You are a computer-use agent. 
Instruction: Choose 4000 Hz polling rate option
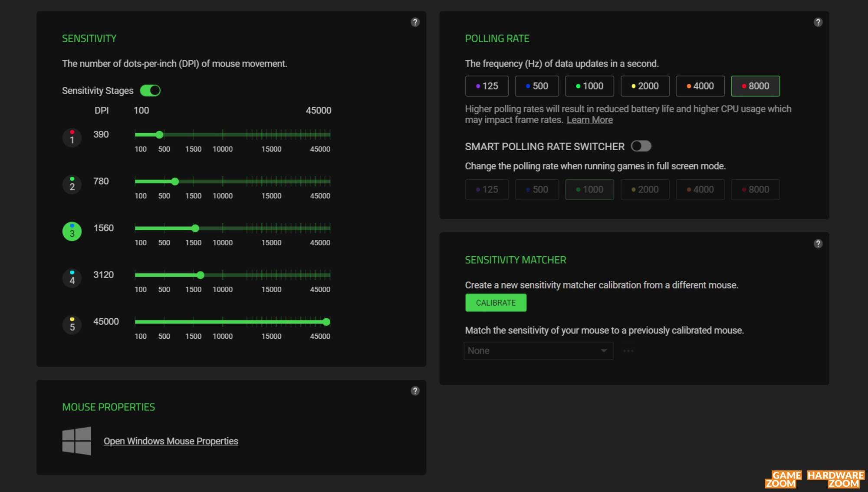(700, 86)
